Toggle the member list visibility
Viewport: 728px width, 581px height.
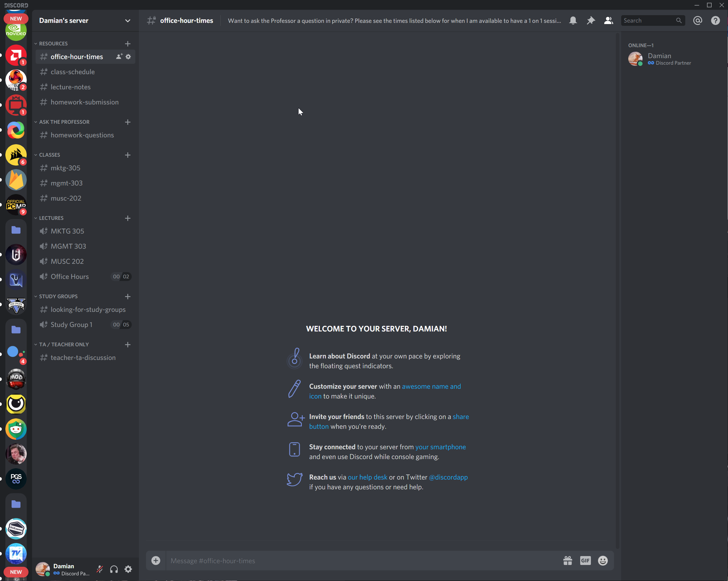(x=608, y=20)
